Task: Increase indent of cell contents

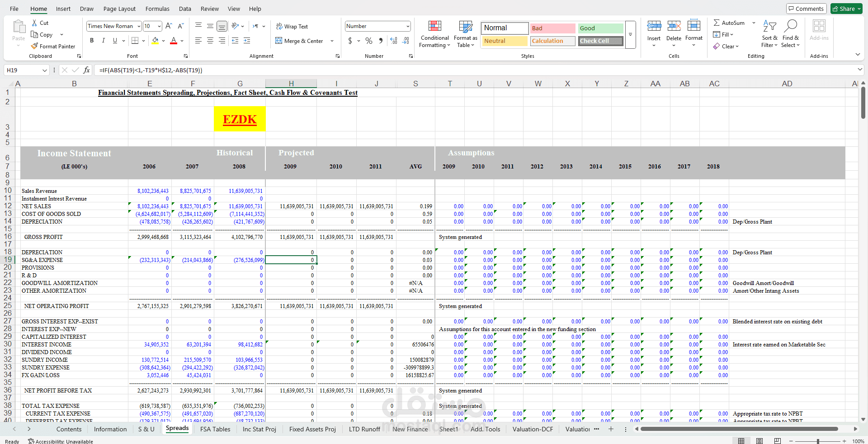Action: point(247,41)
